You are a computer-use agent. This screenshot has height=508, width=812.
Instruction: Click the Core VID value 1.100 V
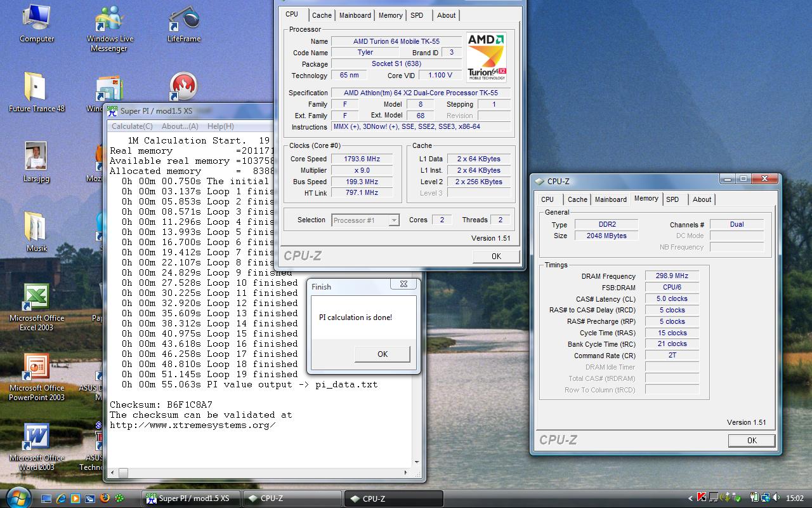pos(440,76)
